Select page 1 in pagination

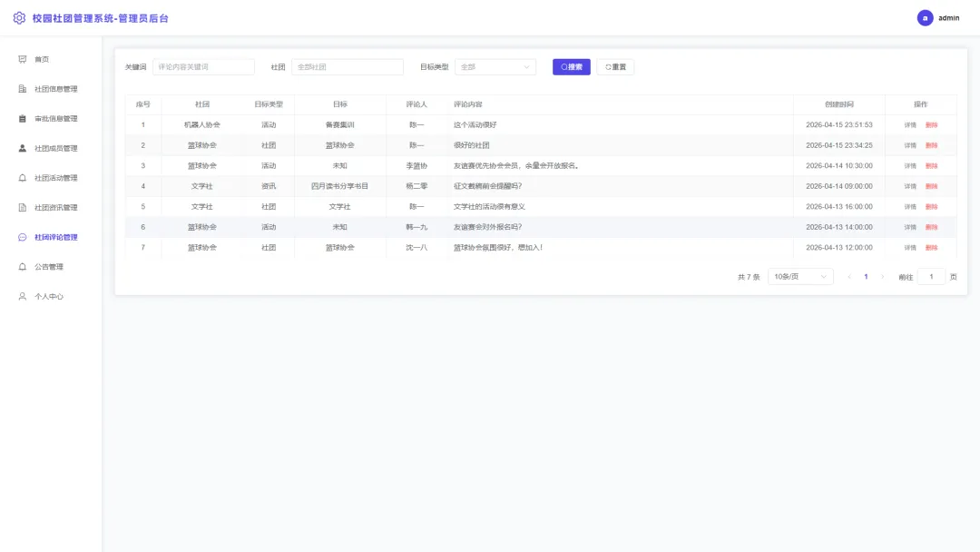pos(866,277)
